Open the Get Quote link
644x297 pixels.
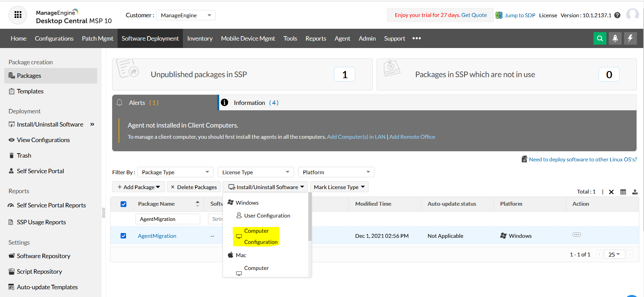tap(474, 15)
